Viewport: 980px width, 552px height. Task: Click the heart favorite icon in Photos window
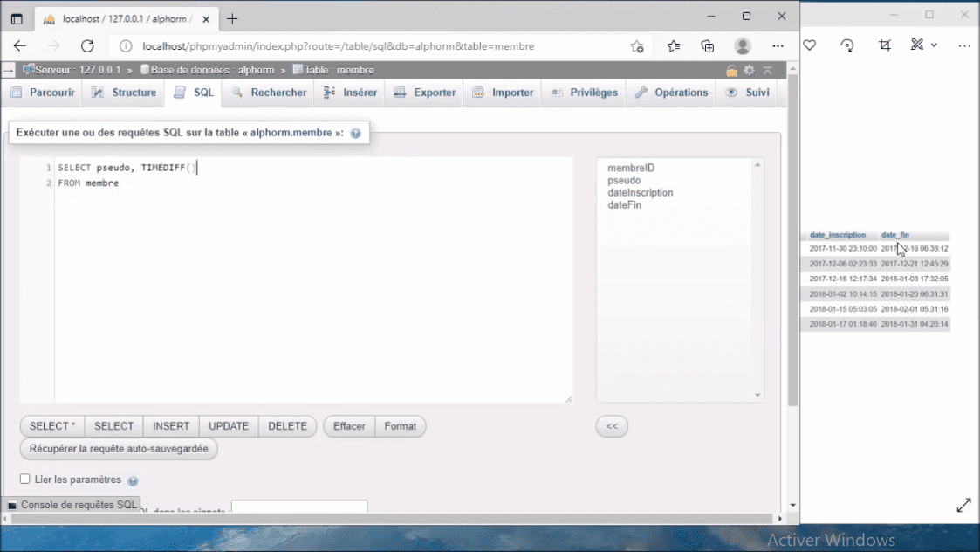point(810,45)
